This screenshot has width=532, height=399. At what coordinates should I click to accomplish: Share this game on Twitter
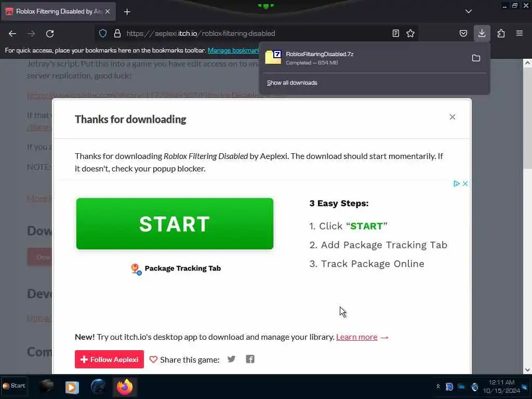tap(231, 359)
